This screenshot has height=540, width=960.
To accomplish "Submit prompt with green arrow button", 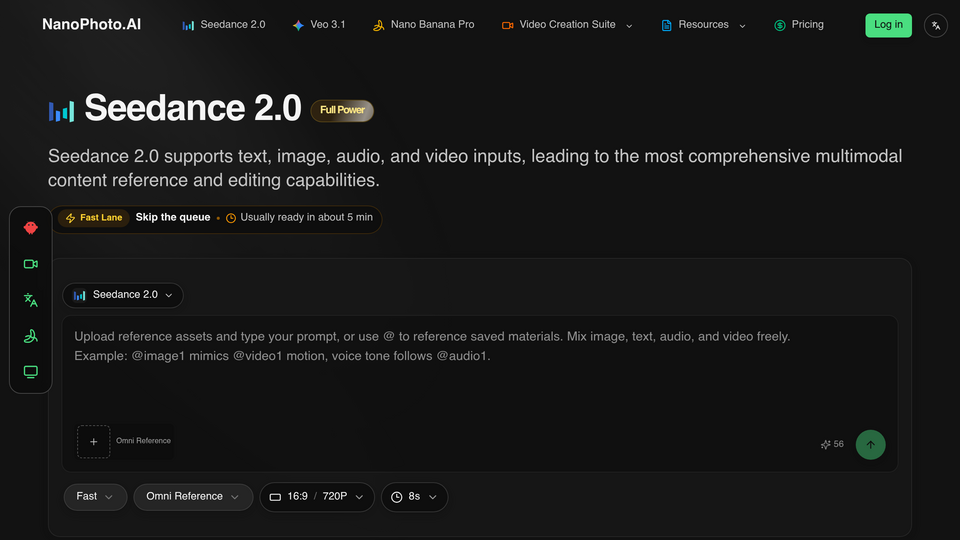I will (870, 444).
